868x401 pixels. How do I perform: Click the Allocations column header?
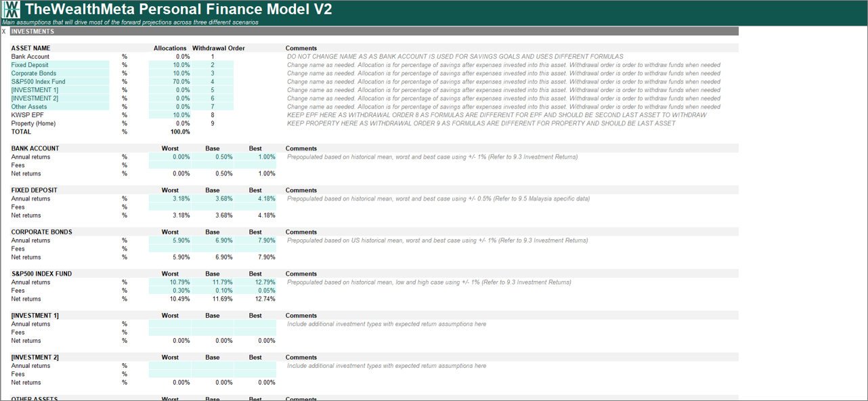pyautogui.click(x=170, y=48)
